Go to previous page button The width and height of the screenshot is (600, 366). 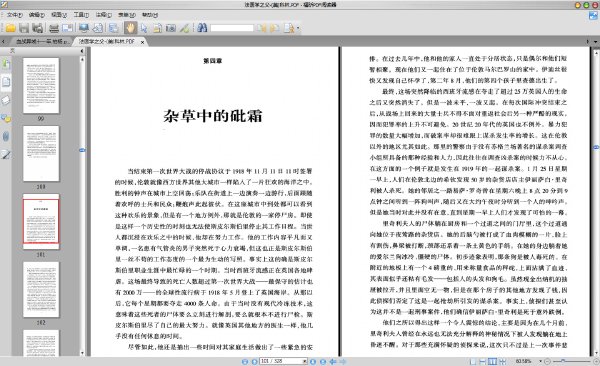(x=254, y=361)
